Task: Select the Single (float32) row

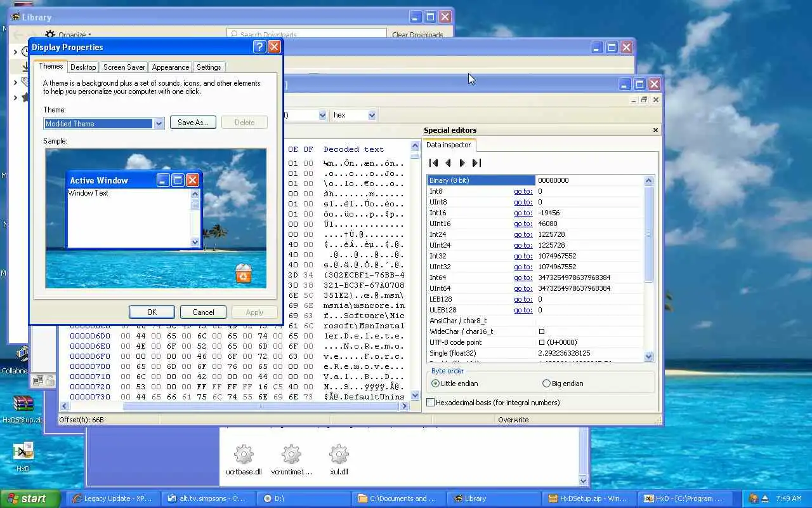Action: (x=535, y=353)
